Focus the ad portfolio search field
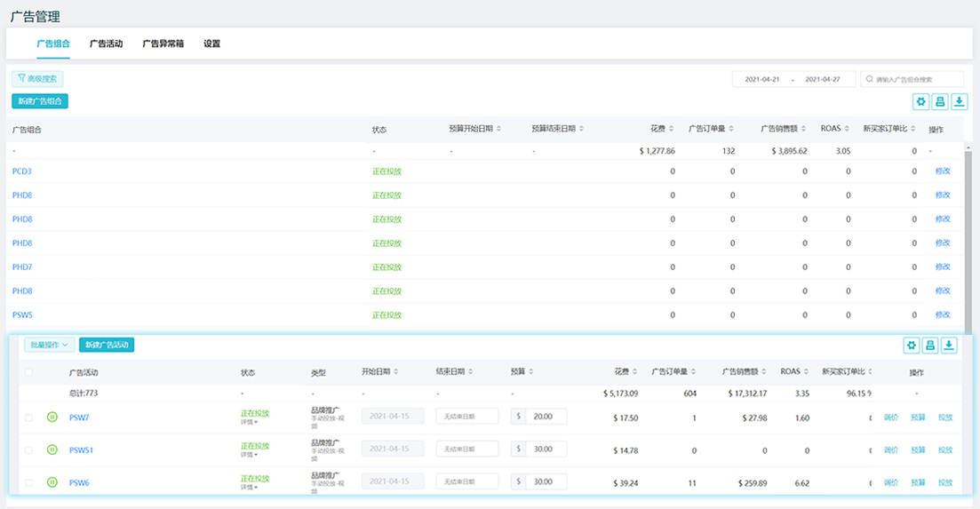 [x=912, y=79]
